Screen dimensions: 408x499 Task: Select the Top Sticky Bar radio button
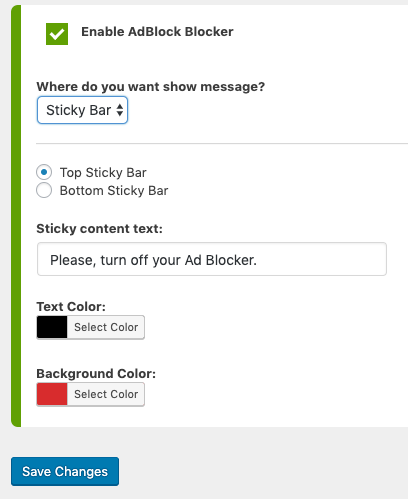click(44, 172)
